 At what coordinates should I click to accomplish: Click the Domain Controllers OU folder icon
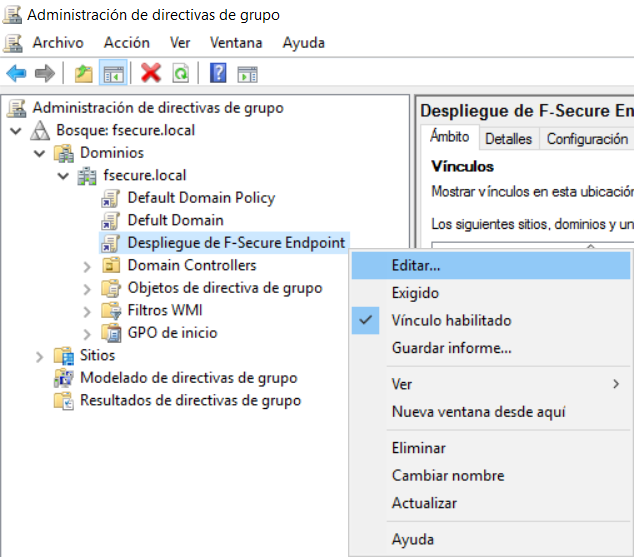tap(111, 266)
